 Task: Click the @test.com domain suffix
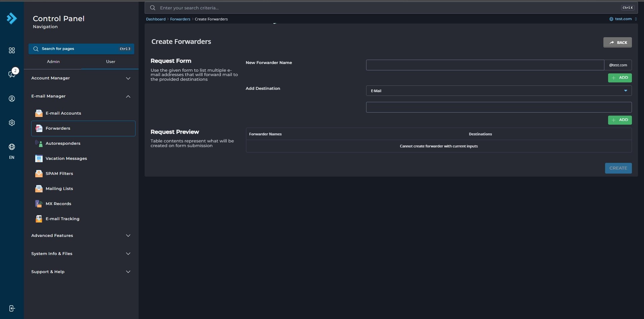click(x=618, y=65)
